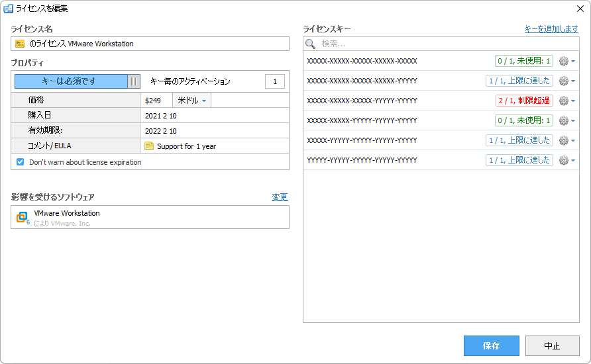
Task: Click gear icon for key XXXXX-XXXXX-YYYYY-YYYYY-YYYYY
Action: (x=564, y=120)
